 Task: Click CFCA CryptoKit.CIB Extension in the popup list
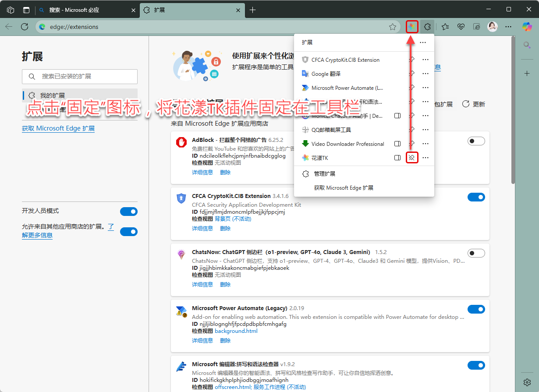click(345, 60)
